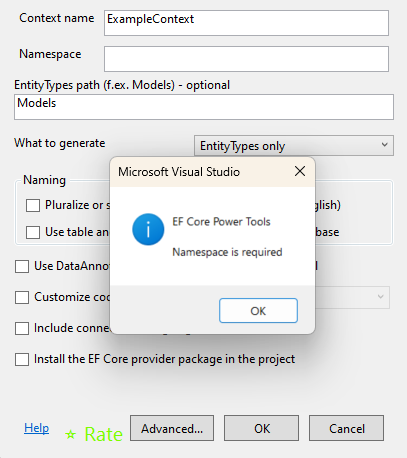407x458 pixels.
Task: Click the Context name field containing ExampleContext
Action: pos(246,23)
